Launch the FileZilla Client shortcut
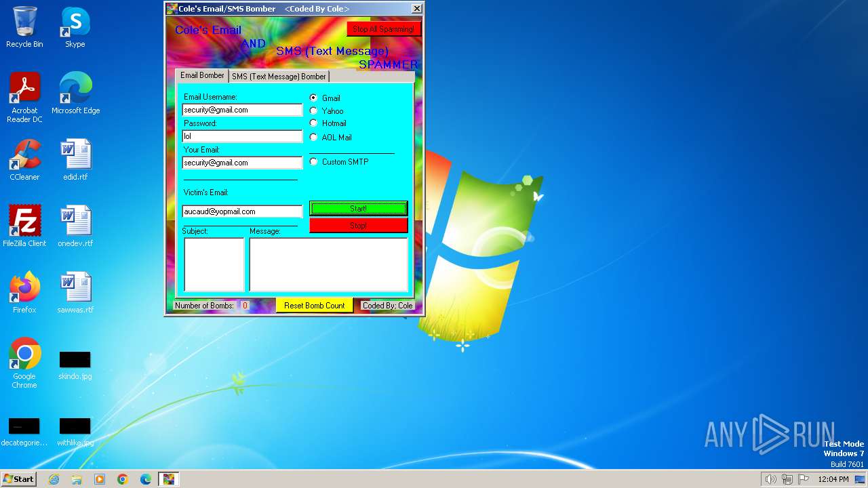 [24, 226]
